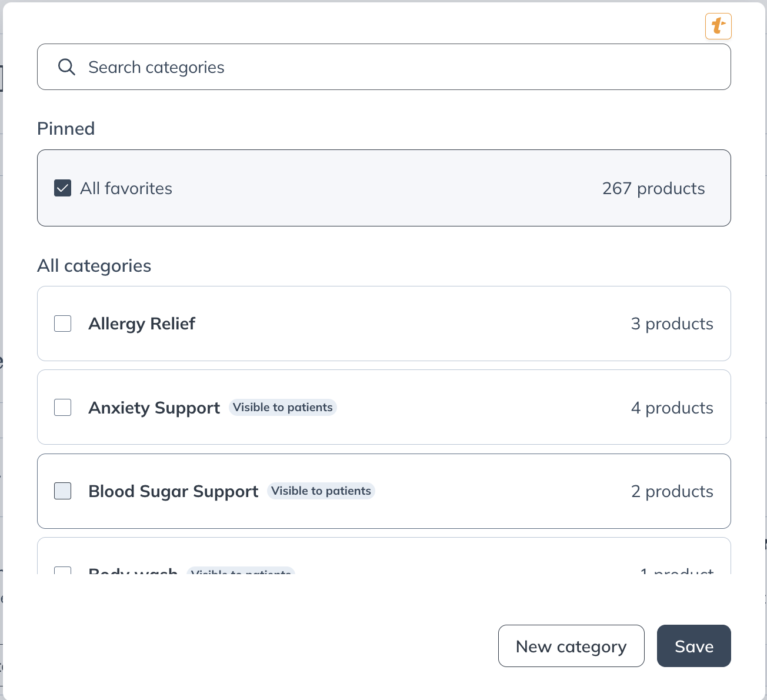Select the Allergy Relief category name
This screenshot has height=700, width=767.
(x=142, y=324)
